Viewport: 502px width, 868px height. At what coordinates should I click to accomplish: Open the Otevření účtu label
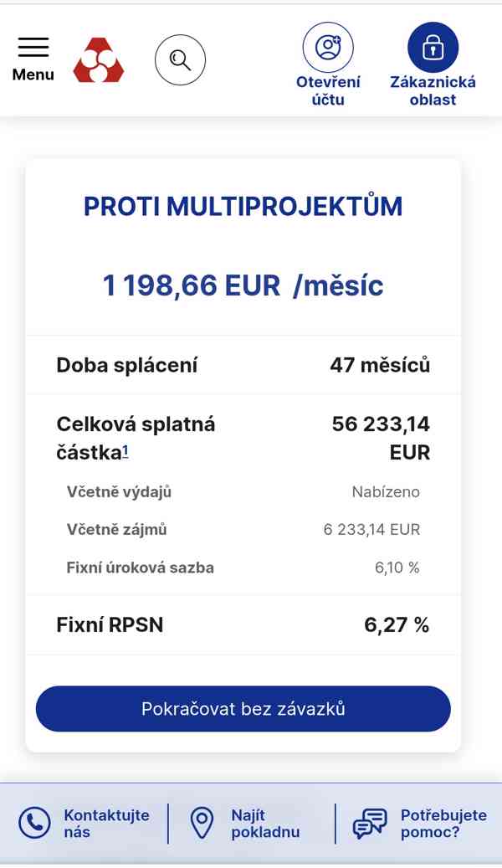click(x=328, y=90)
